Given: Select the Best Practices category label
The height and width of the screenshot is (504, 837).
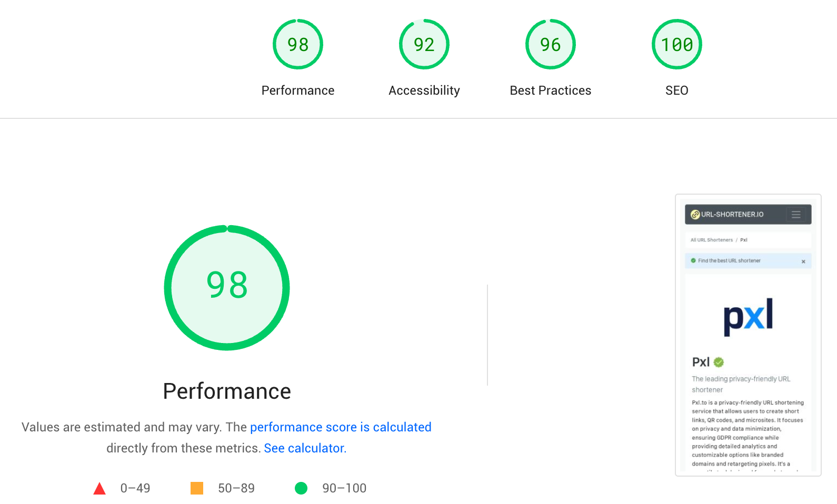Looking at the screenshot, I should pyautogui.click(x=551, y=90).
